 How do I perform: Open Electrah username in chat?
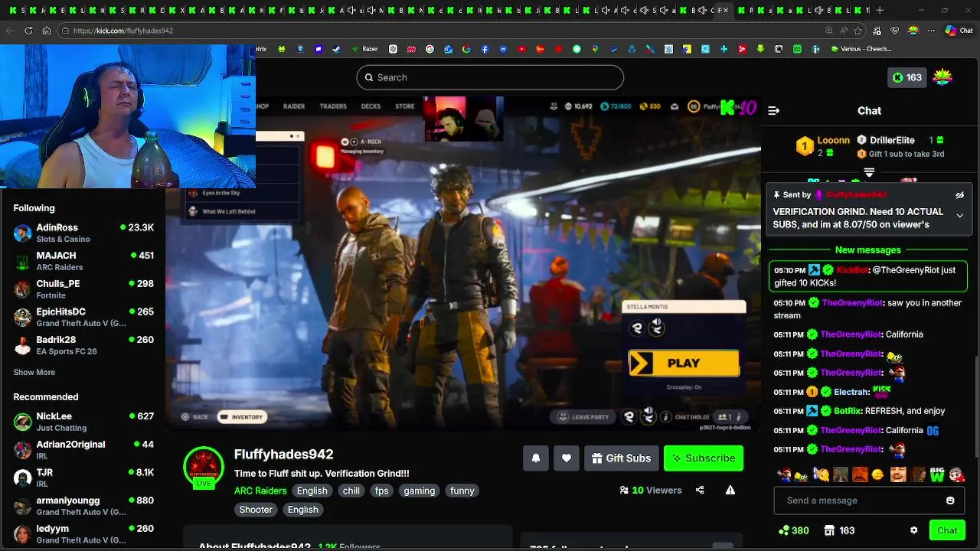(x=851, y=392)
